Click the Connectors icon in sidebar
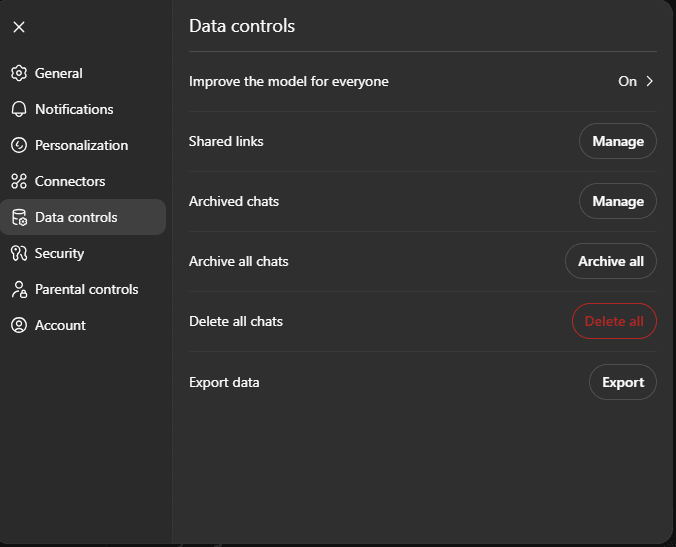 tap(18, 181)
